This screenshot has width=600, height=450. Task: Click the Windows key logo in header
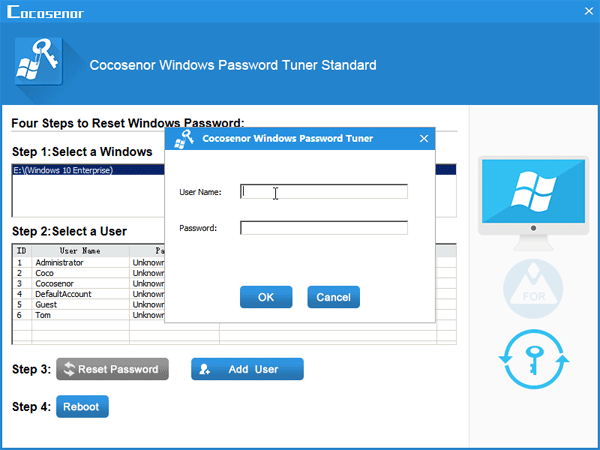coord(38,61)
